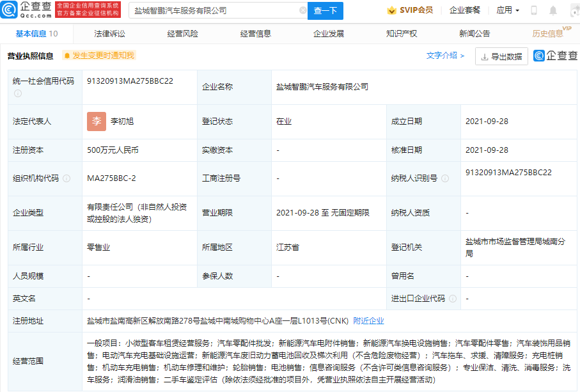This screenshot has width=580, height=392.
Task: Select region value 江苏省
Action: pos(287,247)
